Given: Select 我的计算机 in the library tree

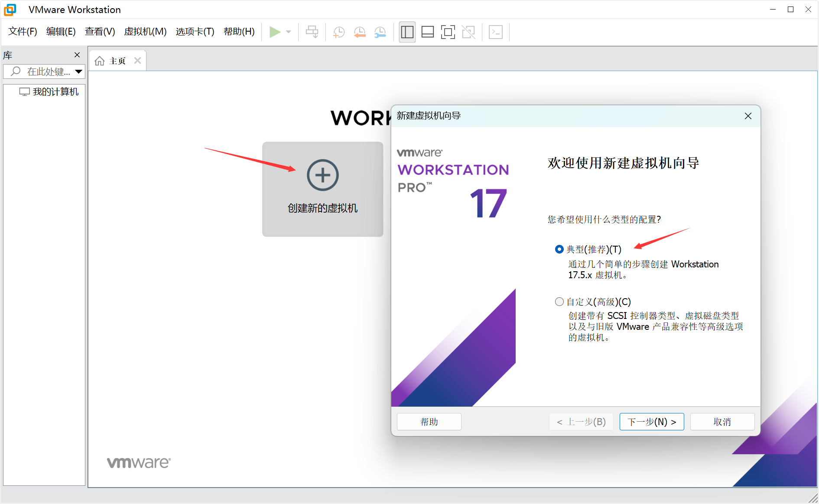Looking at the screenshot, I should (49, 92).
